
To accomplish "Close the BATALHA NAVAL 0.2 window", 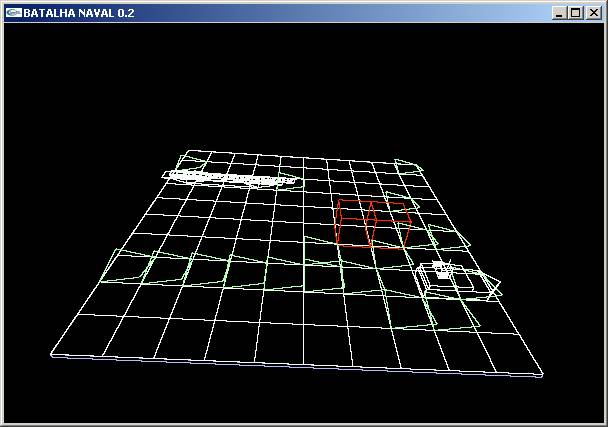I will coord(594,13).
